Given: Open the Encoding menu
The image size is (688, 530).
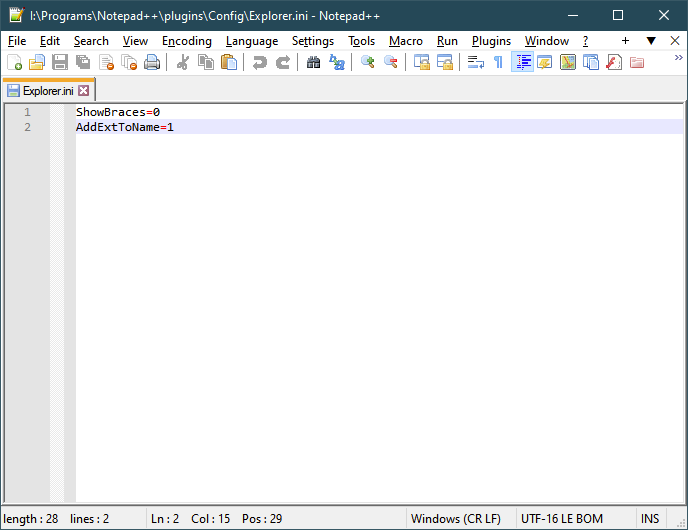Looking at the screenshot, I should pos(186,41).
